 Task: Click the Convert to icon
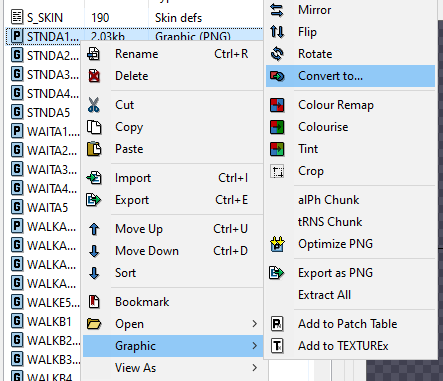(277, 76)
